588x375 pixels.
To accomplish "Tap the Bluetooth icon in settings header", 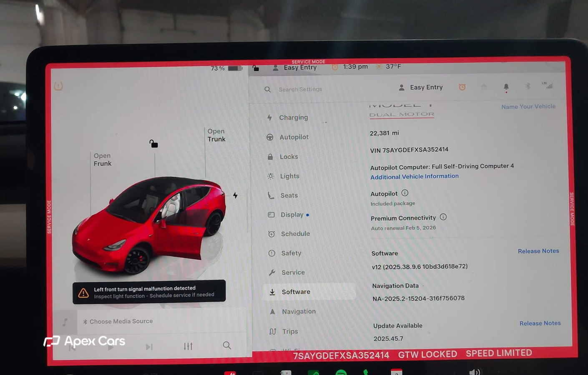I will [528, 86].
